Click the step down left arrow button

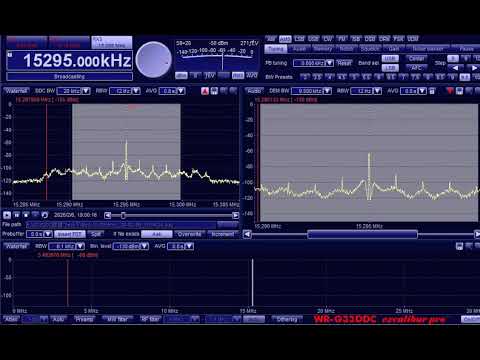(x=455, y=68)
